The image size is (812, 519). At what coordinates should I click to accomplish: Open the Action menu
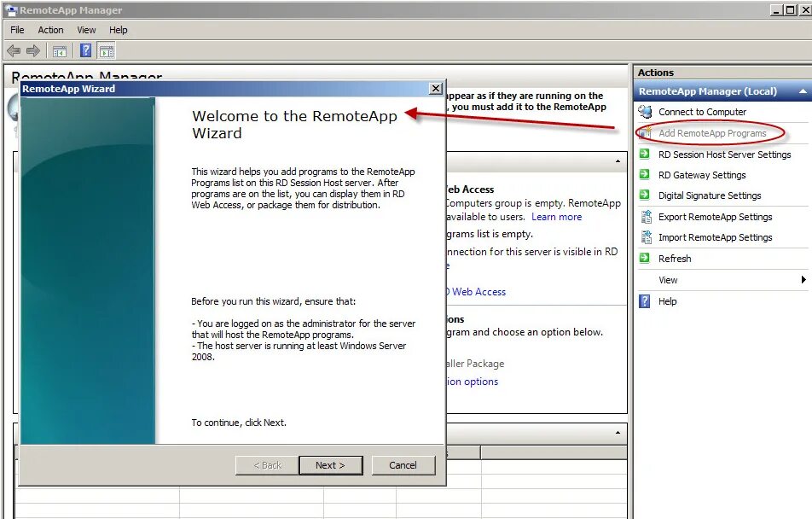[51, 30]
